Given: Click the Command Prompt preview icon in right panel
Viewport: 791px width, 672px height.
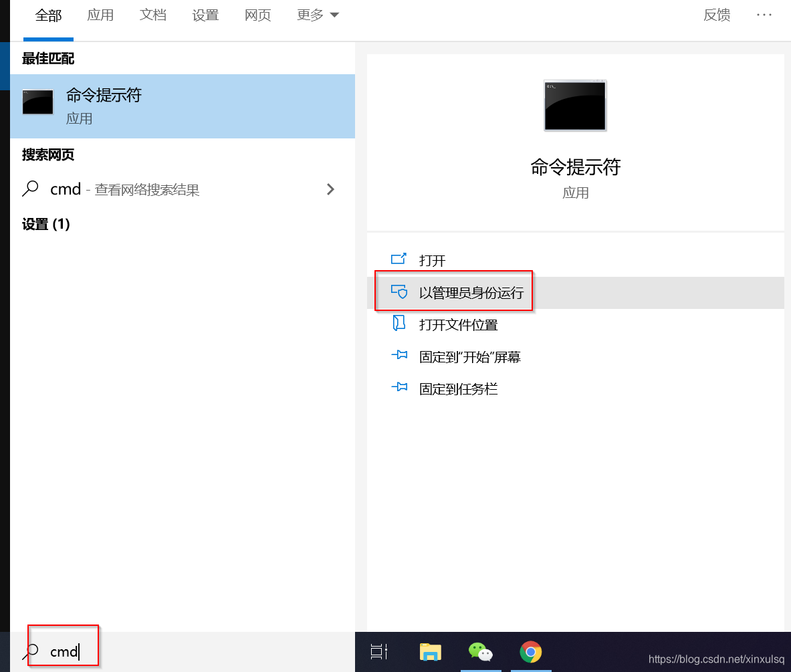Looking at the screenshot, I should pos(575,105).
